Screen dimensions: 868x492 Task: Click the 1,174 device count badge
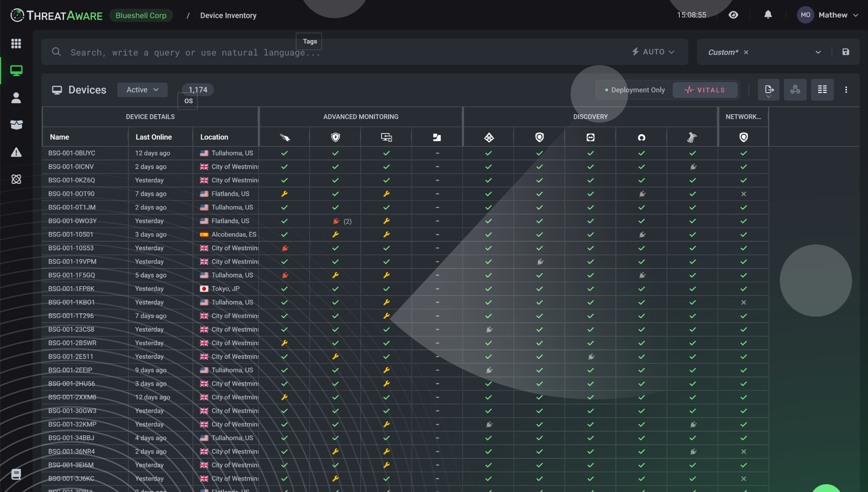point(198,90)
